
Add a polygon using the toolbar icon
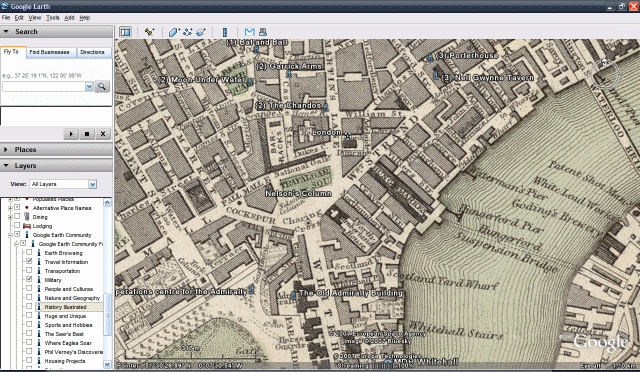click(x=174, y=32)
